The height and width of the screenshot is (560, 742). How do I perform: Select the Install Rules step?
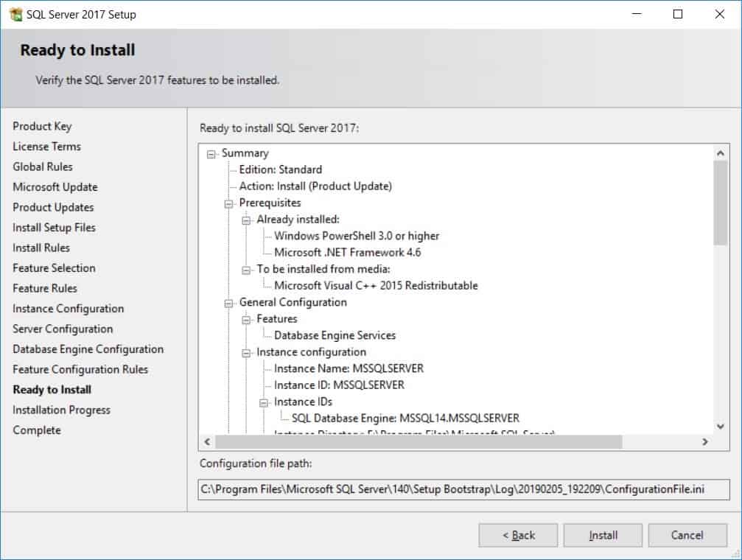pos(41,248)
